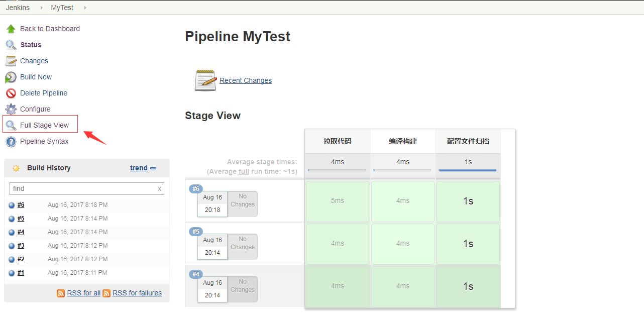Viewport: 644px width, 317px height.
Task: Click the Configure gear icon
Action: (x=11, y=109)
